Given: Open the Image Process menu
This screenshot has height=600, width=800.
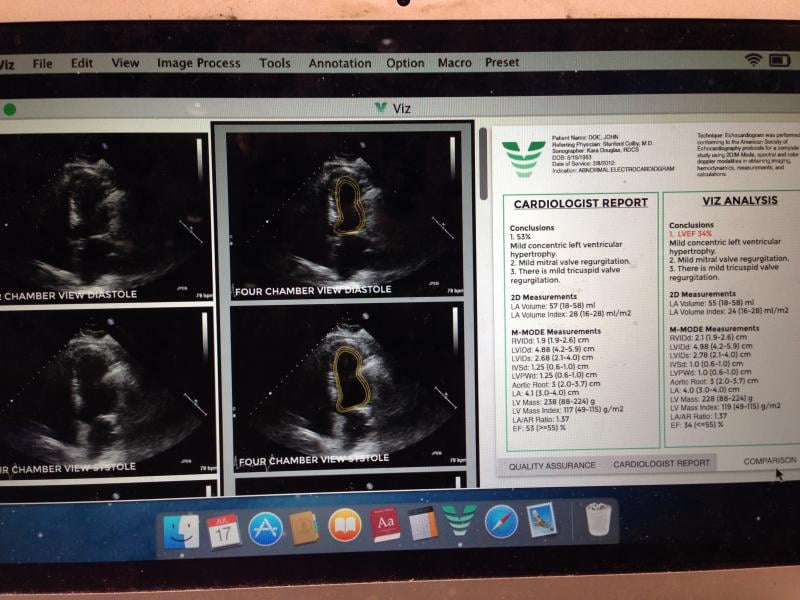Looking at the screenshot, I should pos(198,63).
